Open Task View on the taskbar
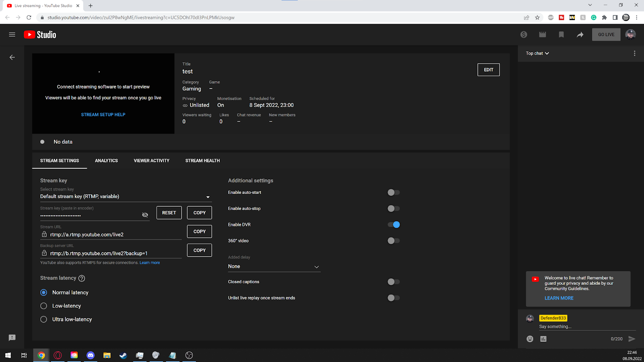The height and width of the screenshot is (362, 644). point(24,355)
